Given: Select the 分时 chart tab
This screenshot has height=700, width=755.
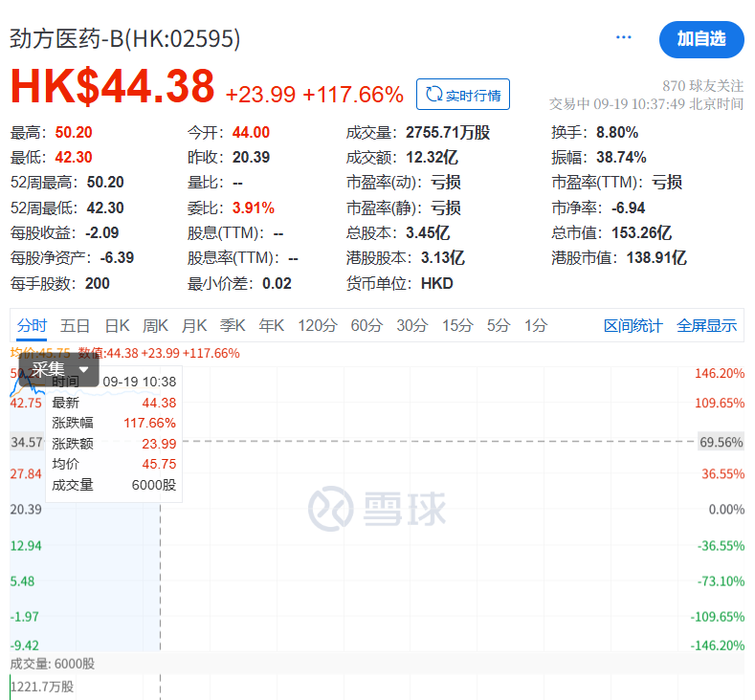Looking at the screenshot, I should click(x=32, y=326).
